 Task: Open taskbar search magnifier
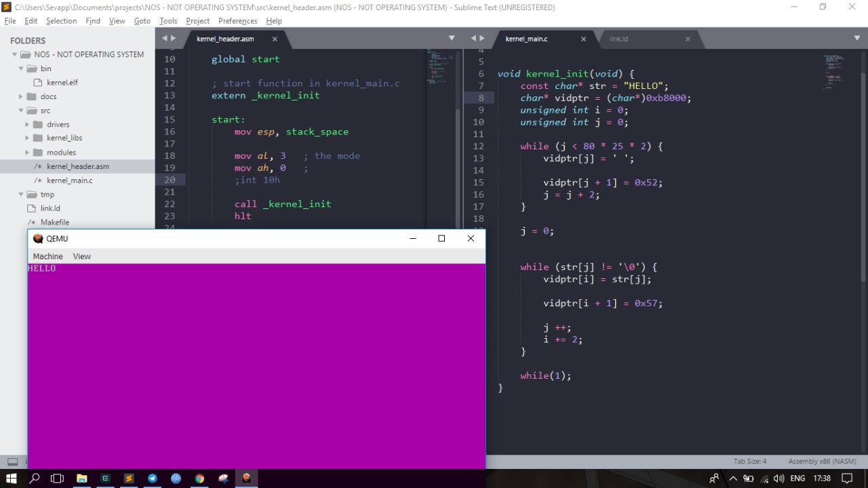point(34,478)
